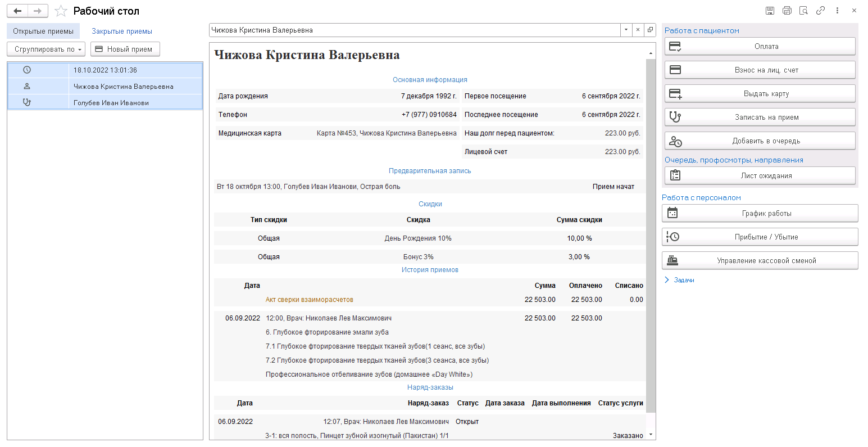Viewport: 868px width, 447px height.
Task: Switch to Открытые приемы tab
Action: 43,31
